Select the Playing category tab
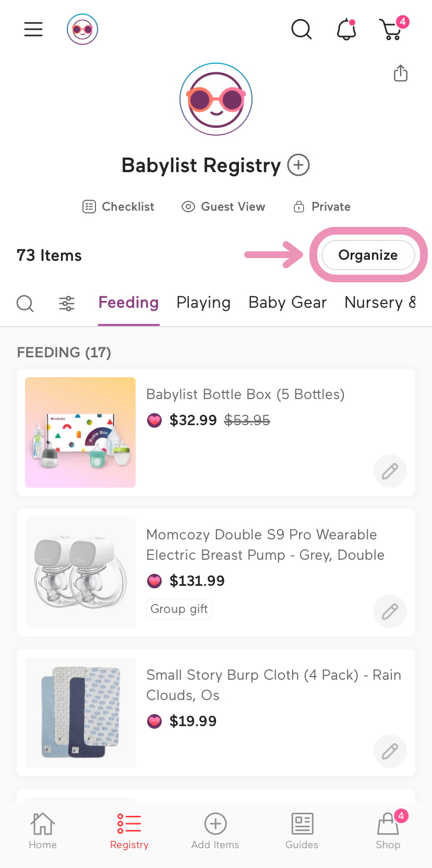Image resolution: width=432 pixels, height=868 pixels. [203, 303]
